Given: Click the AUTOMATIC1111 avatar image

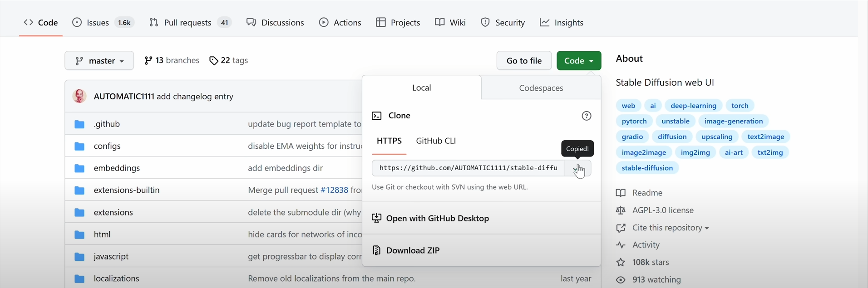Looking at the screenshot, I should tap(79, 96).
